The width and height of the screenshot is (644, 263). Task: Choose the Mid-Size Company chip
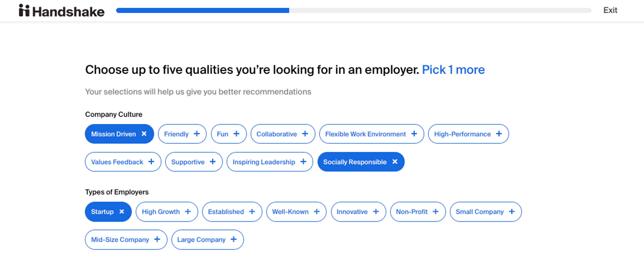pyautogui.click(x=126, y=240)
